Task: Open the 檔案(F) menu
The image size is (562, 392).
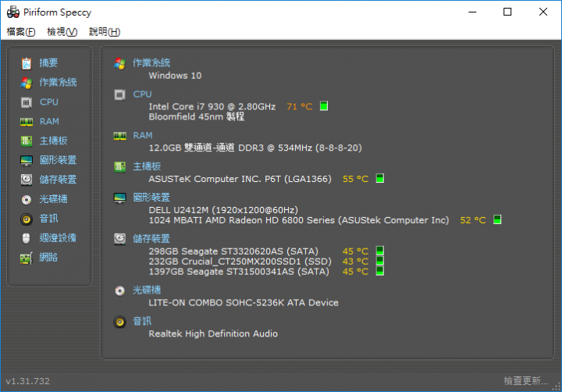Action: pyautogui.click(x=21, y=32)
